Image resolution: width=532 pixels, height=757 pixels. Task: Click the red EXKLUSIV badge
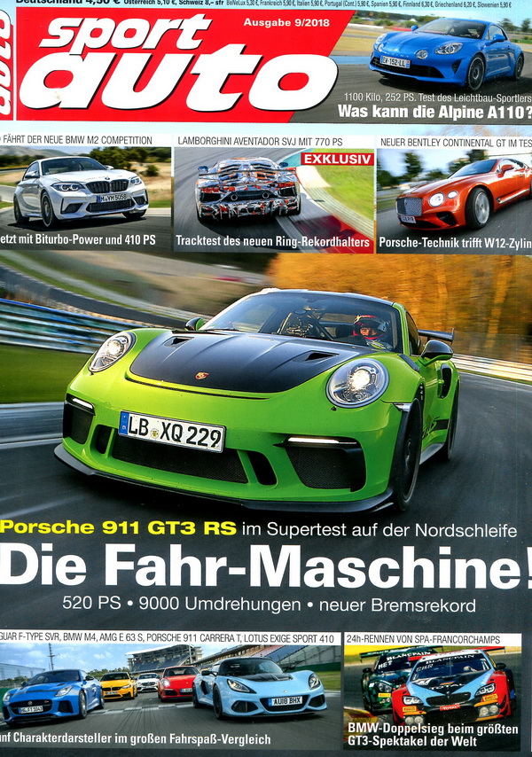click(337, 159)
